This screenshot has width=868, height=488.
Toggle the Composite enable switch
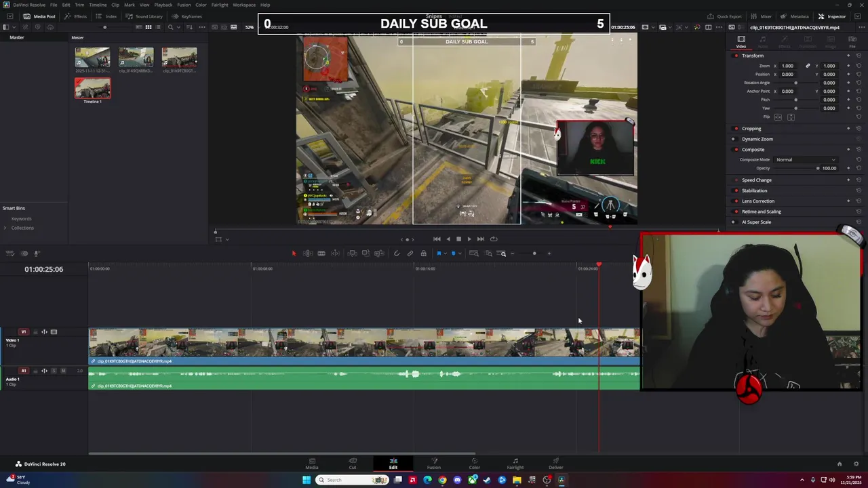736,150
